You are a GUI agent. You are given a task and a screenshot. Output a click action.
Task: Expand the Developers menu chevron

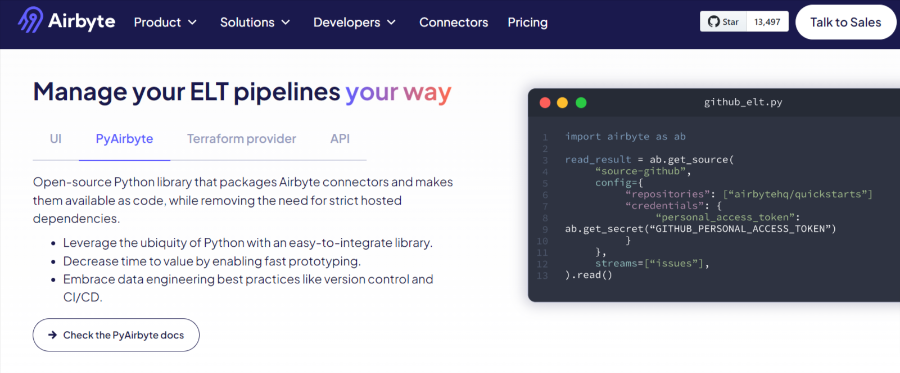pyautogui.click(x=391, y=23)
